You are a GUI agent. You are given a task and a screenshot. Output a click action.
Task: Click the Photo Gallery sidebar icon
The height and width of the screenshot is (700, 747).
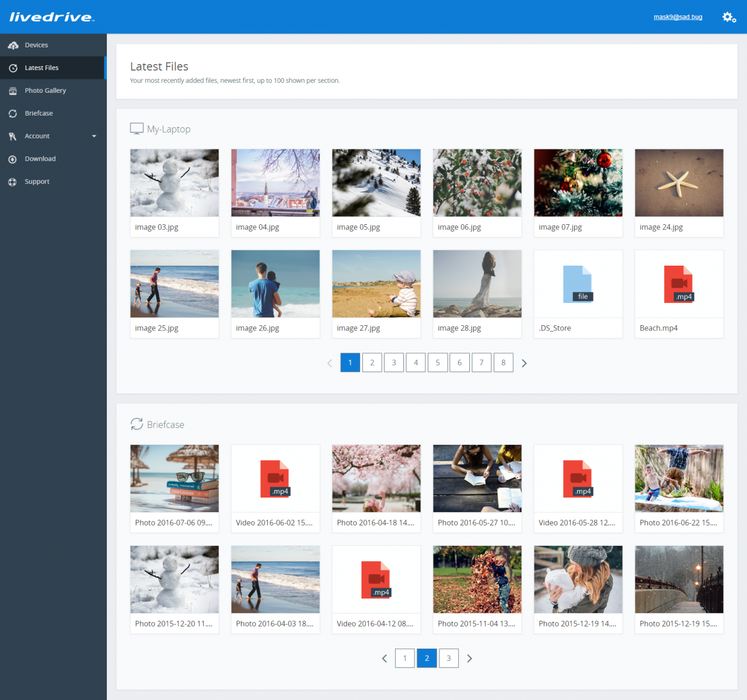[13, 91]
